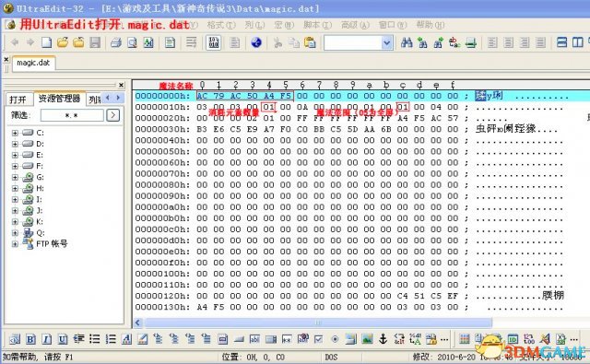Click the Paste clipboard icon

(x=310, y=42)
